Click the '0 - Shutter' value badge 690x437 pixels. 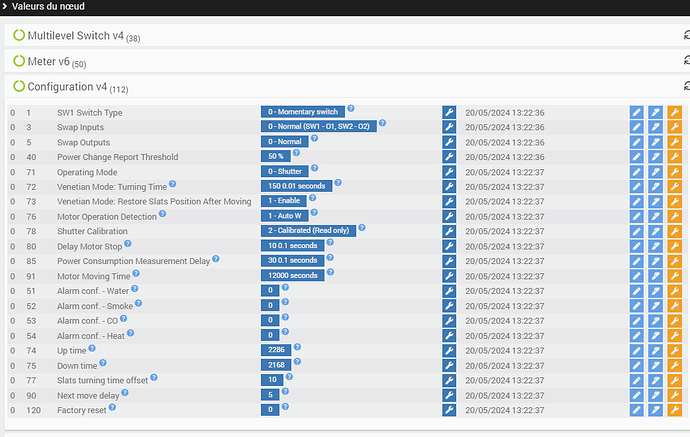click(x=285, y=171)
